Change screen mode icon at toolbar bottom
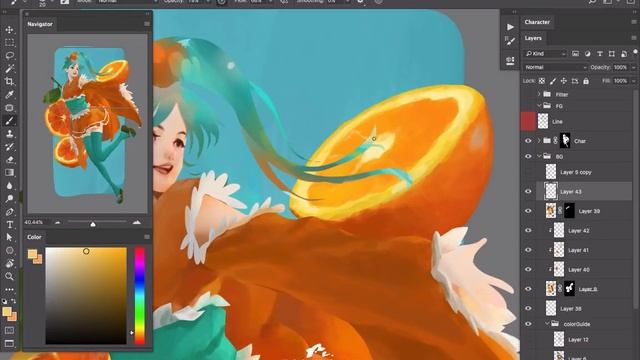Viewport: 640px width, 360px height. point(9,343)
